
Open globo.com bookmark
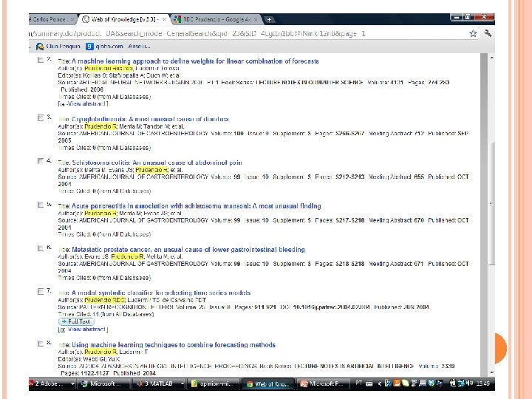104,47
